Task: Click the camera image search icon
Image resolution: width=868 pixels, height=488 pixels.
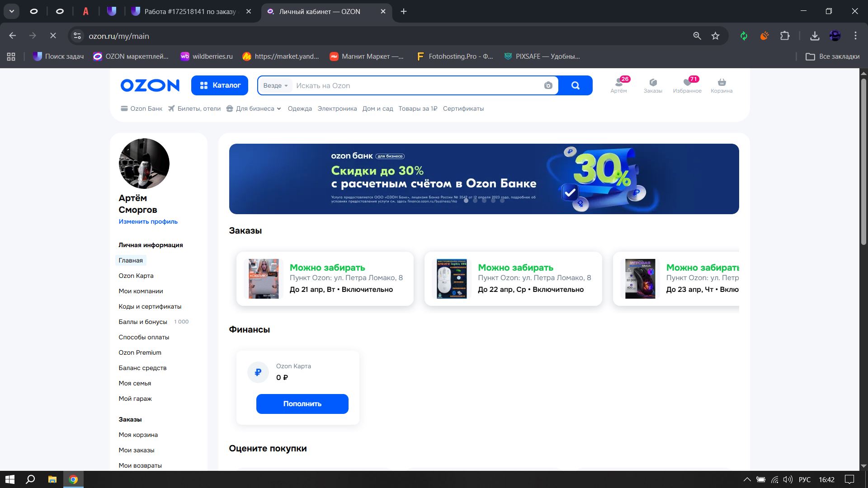Action: [548, 85]
